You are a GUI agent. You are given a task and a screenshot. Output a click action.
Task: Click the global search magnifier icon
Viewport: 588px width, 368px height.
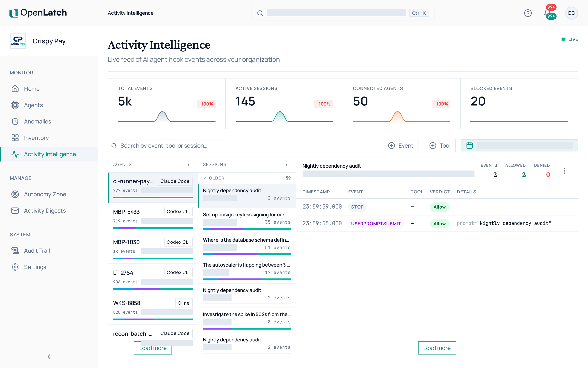(x=260, y=13)
